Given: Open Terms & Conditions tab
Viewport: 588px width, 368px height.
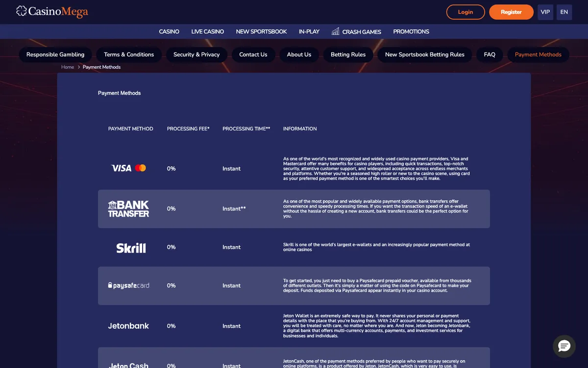Looking at the screenshot, I should pos(129,54).
